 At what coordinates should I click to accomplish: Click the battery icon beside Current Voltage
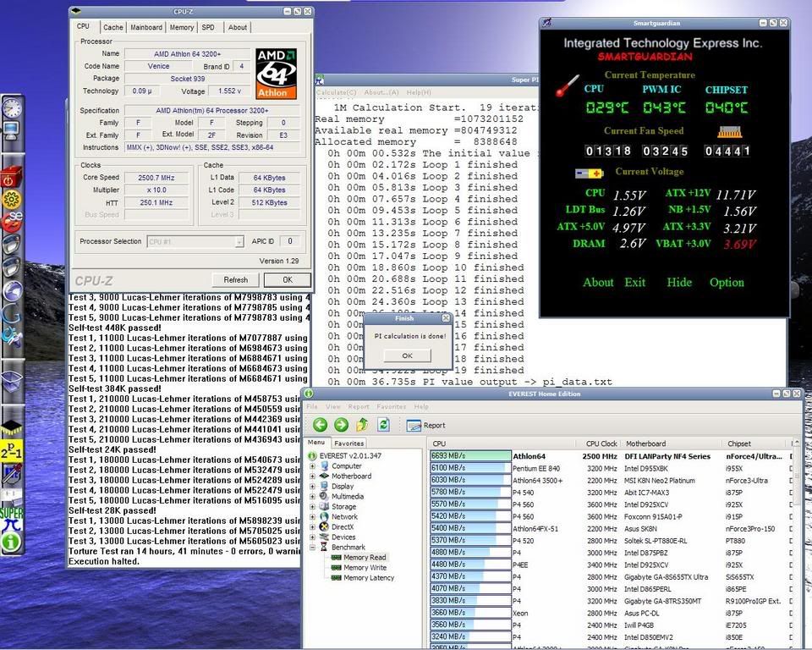click(590, 174)
